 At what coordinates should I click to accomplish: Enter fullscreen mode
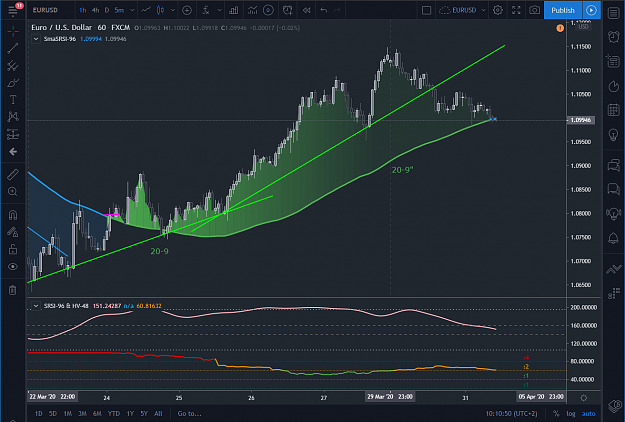pyautogui.click(x=516, y=10)
